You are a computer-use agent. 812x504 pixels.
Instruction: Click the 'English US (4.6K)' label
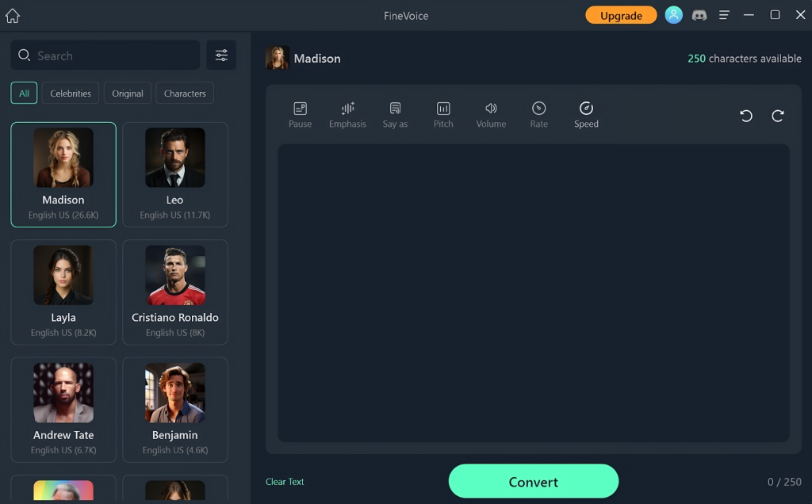tap(175, 449)
